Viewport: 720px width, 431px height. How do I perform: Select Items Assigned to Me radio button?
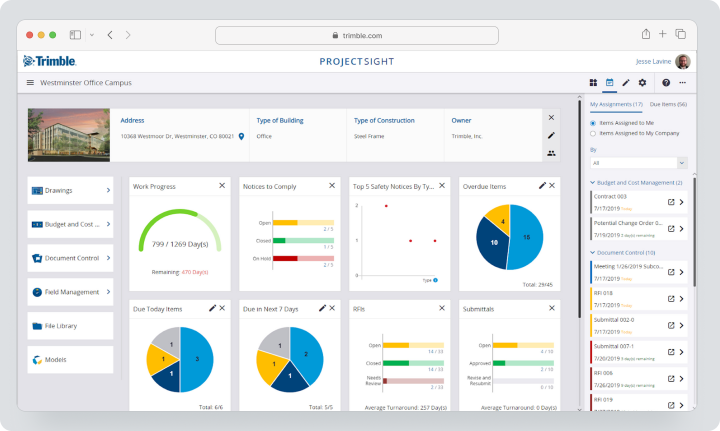(x=593, y=123)
